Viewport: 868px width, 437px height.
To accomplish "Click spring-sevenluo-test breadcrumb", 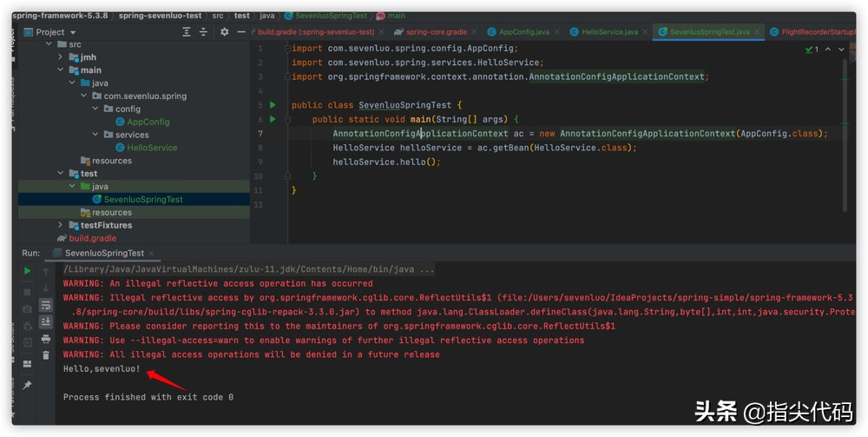I will (x=160, y=16).
